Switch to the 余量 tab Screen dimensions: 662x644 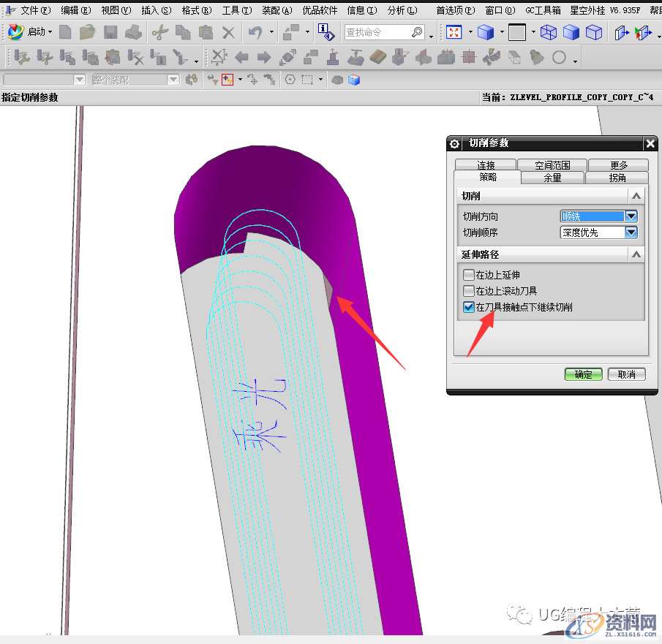click(552, 178)
